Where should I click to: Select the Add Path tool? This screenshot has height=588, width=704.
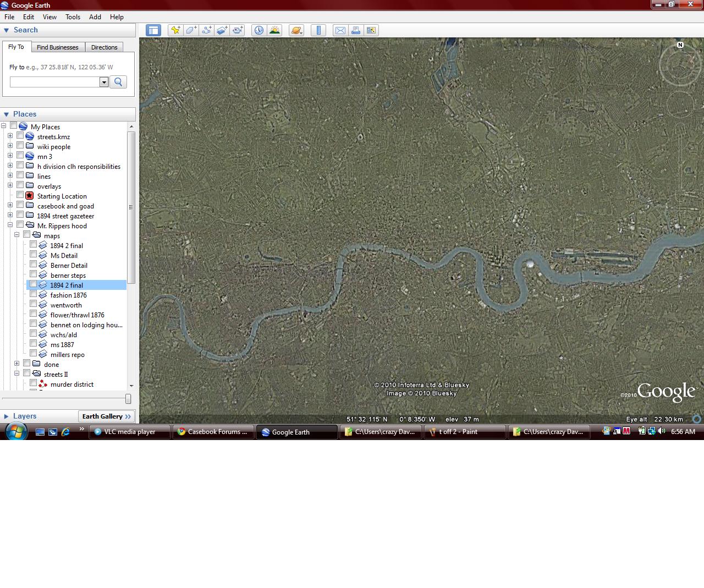(206, 30)
